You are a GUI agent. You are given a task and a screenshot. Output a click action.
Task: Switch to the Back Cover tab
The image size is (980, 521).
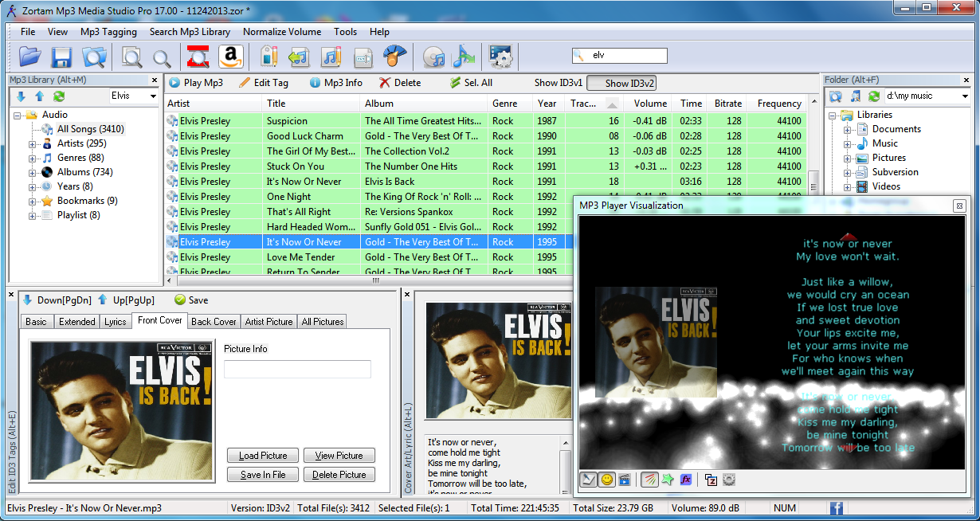pos(214,322)
